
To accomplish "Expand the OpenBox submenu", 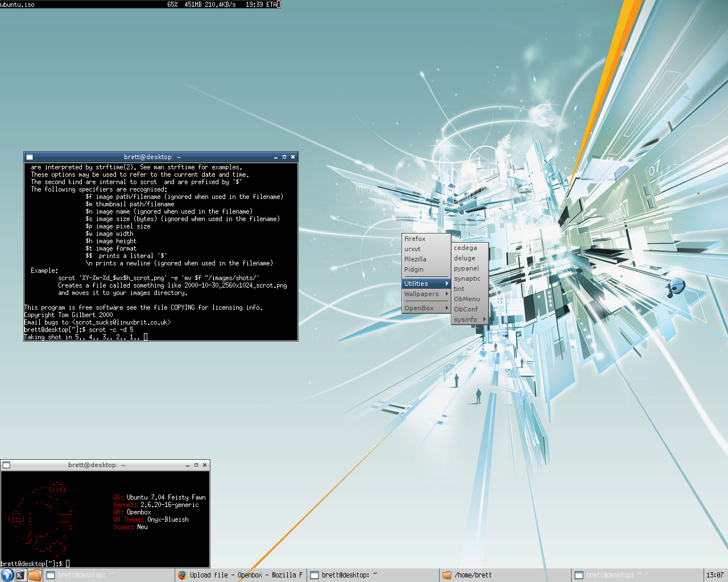I will point(426,308).
